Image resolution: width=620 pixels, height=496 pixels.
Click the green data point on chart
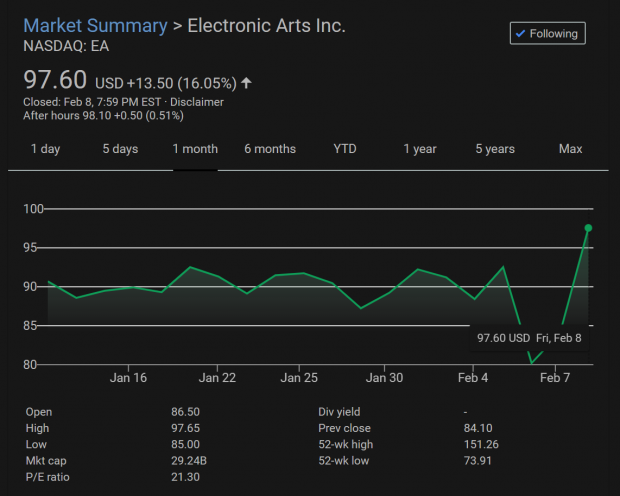point(588,228)
